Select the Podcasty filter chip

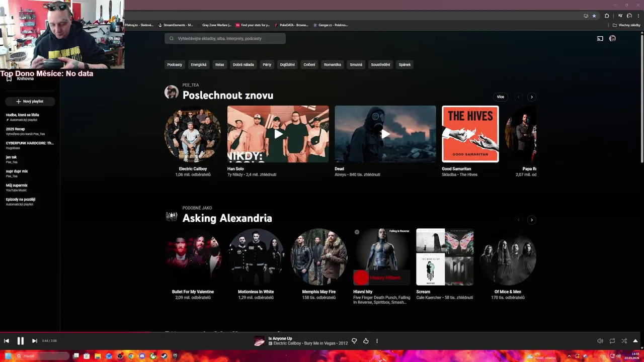pyautogui.click(x=175, y=65)
